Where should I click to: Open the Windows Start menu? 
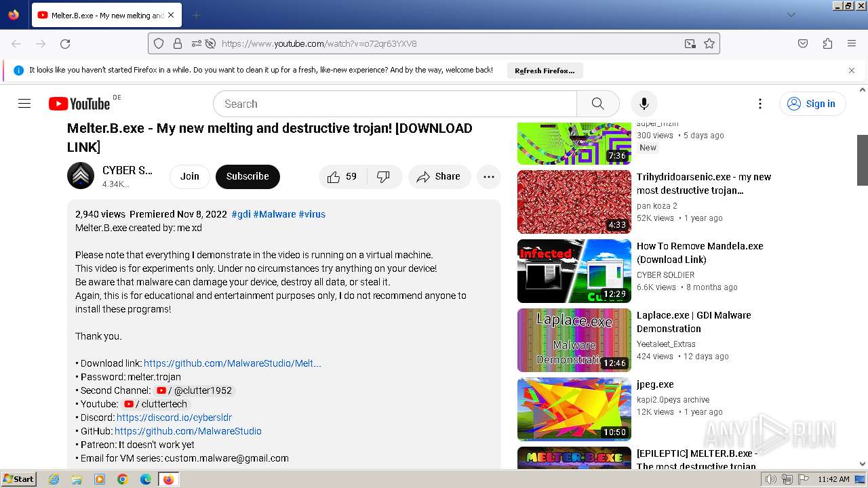(19, 479)
